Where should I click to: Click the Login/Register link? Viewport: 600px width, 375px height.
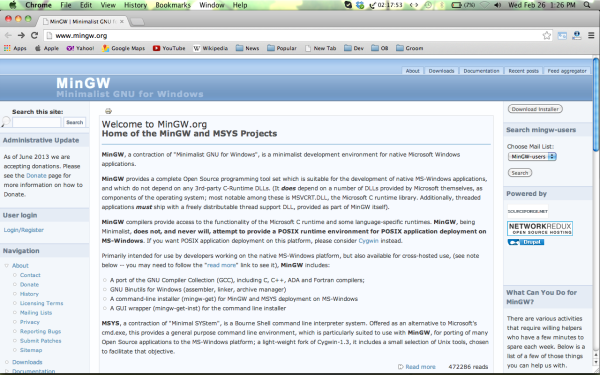23,230
